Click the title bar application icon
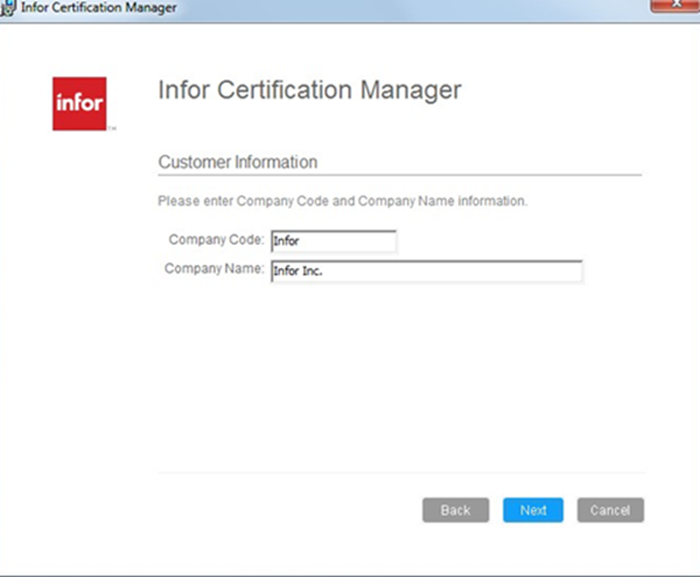Image resolution: width=700 pixels, height=577 pixels. pyautogui.click(x=8, y=8)
